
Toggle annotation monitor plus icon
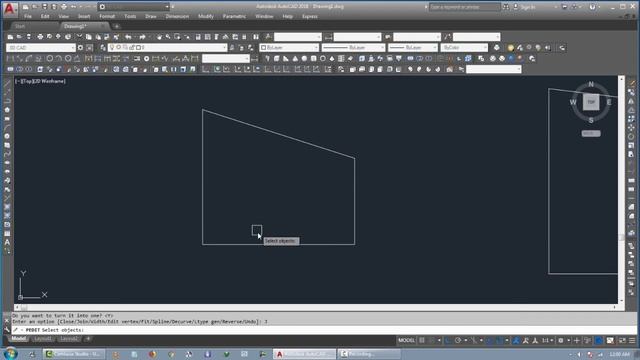577,340
